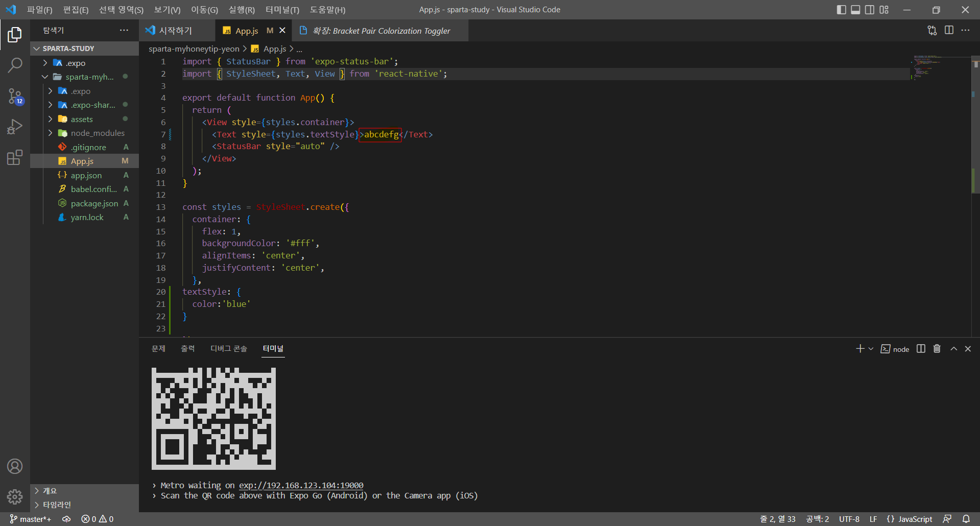Image resolution: width=980 pixels, height=526 pixels.
Task: Open the 도움말(H) menu
Action: tap(327, 10)
